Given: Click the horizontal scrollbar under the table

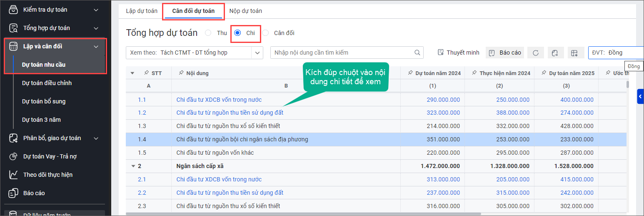Looking at the screenshot, I should pyautogui.click(x=303, y=213).
